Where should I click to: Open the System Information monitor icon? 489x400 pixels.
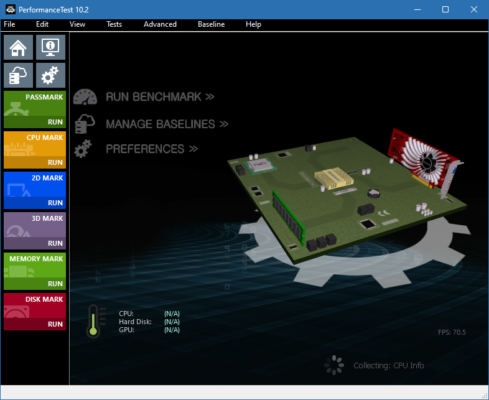pyautogui.click(x=50, y=47)
